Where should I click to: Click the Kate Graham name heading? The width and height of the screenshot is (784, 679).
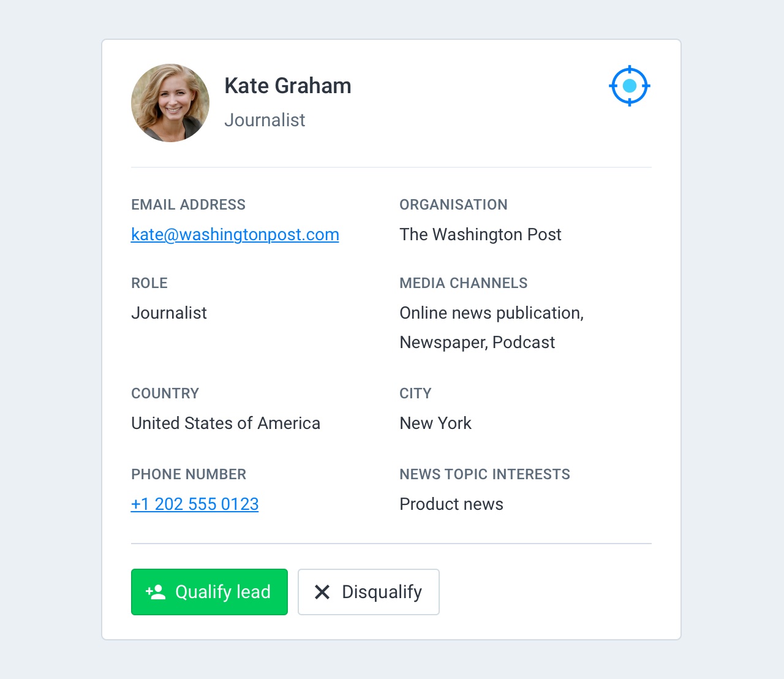[x=288, y=86]
